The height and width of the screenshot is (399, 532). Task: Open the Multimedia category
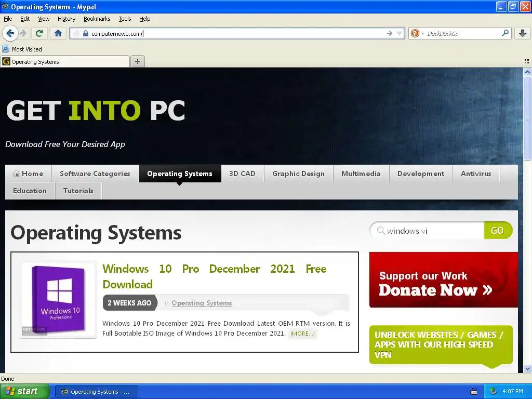point(361,174)
